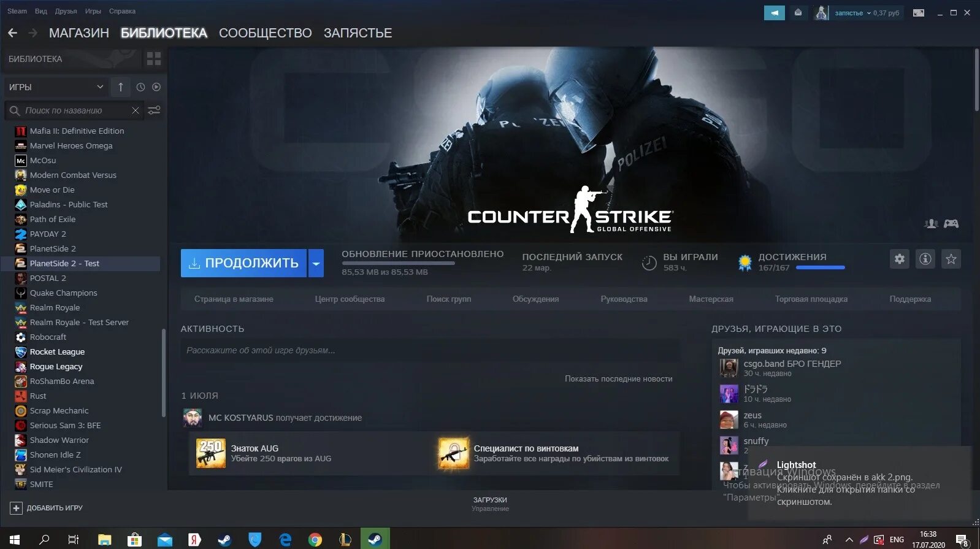Screen dimensions: 980x549
Task: Open the Друзья menu
Action: (66, 11)
